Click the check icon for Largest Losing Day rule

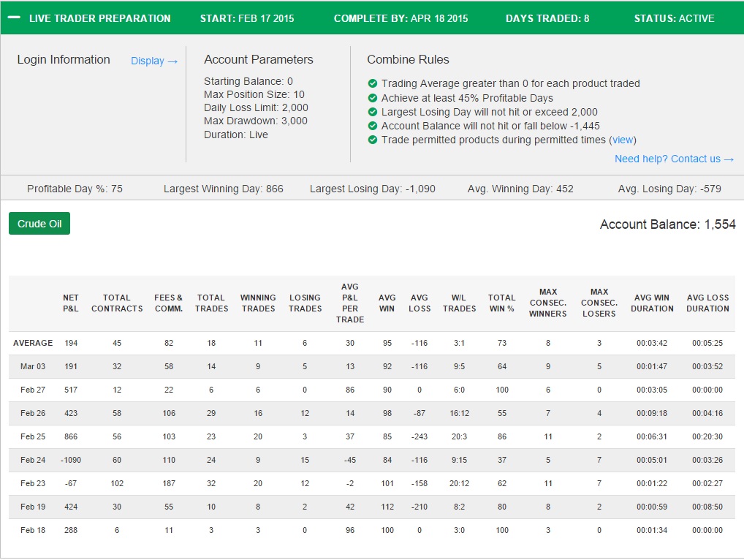point(373,112)
